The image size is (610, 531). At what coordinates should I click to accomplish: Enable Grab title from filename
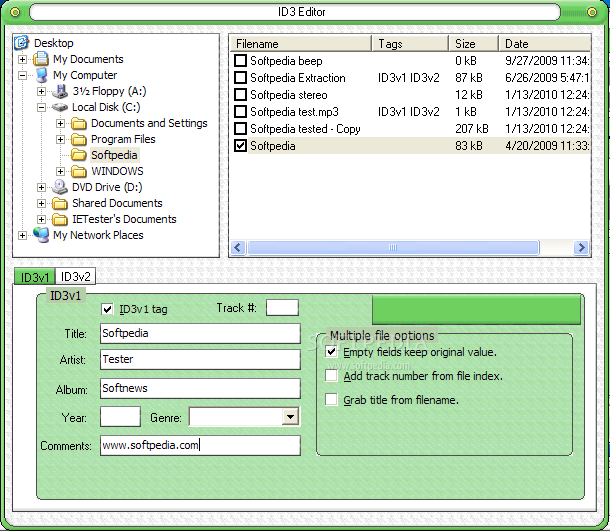pos(331,400)
